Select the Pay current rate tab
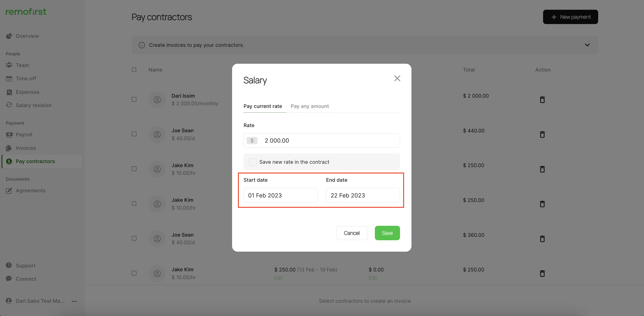The height and width of the screenshot is (316, 644). [x=263, y=106]
